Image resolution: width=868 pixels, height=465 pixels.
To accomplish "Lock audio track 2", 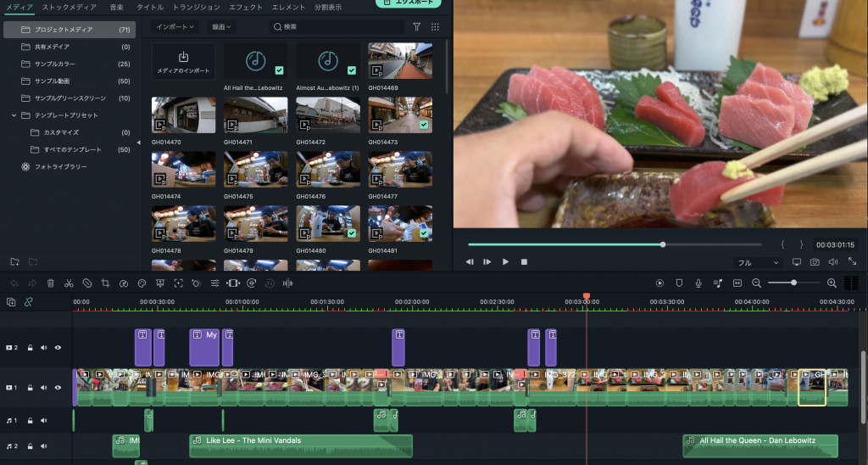I will (30, 446).
